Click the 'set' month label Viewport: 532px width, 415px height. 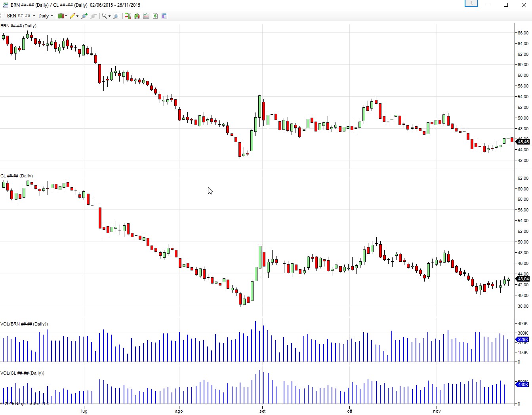pos(262,411)
